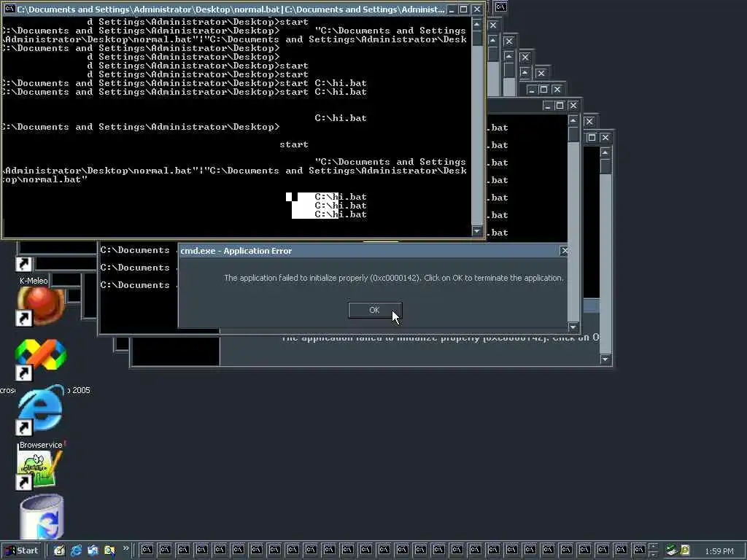The width and height of the screenshot is (747, 560).
Task: Click the 0xc0000142 error message text
Action: tap(393, 278)
